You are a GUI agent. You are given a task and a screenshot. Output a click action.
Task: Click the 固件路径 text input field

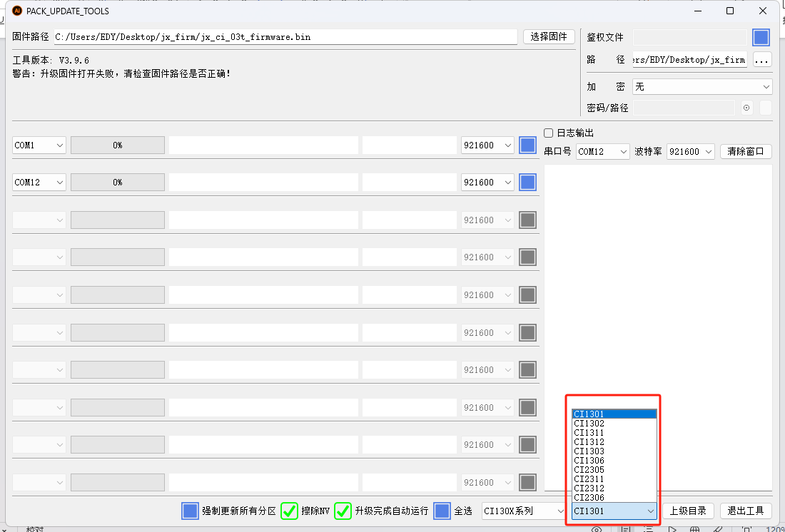[285, 37]
